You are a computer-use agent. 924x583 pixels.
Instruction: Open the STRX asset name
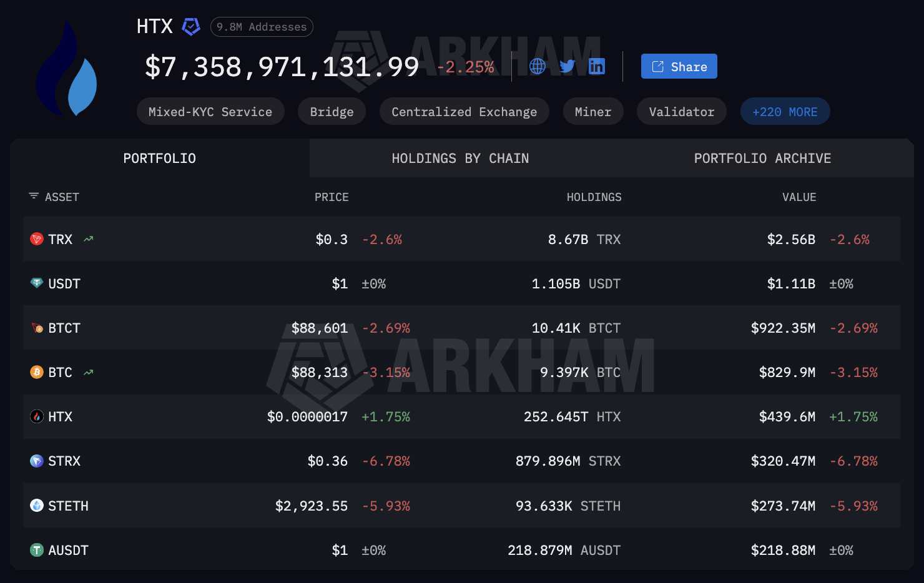click(x=64, y=461)
